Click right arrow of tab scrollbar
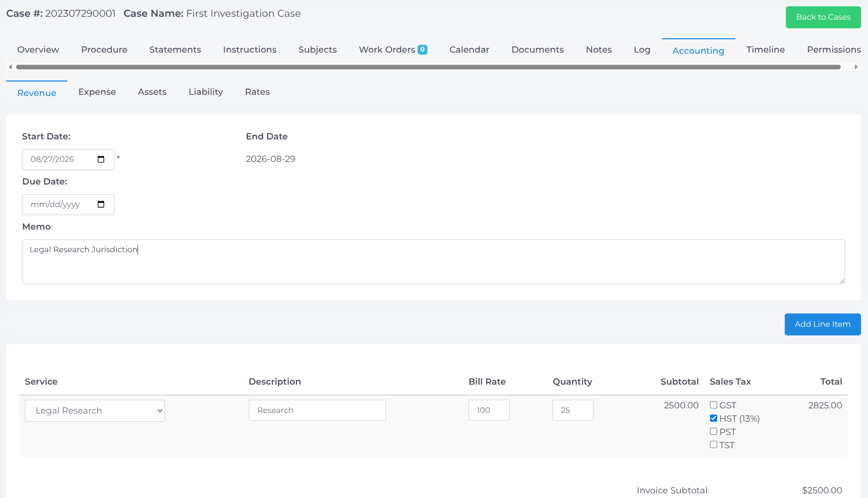Image resolution: width=868 pixels, height=498 pixels. pyautogui.click(x=856, y=67)
